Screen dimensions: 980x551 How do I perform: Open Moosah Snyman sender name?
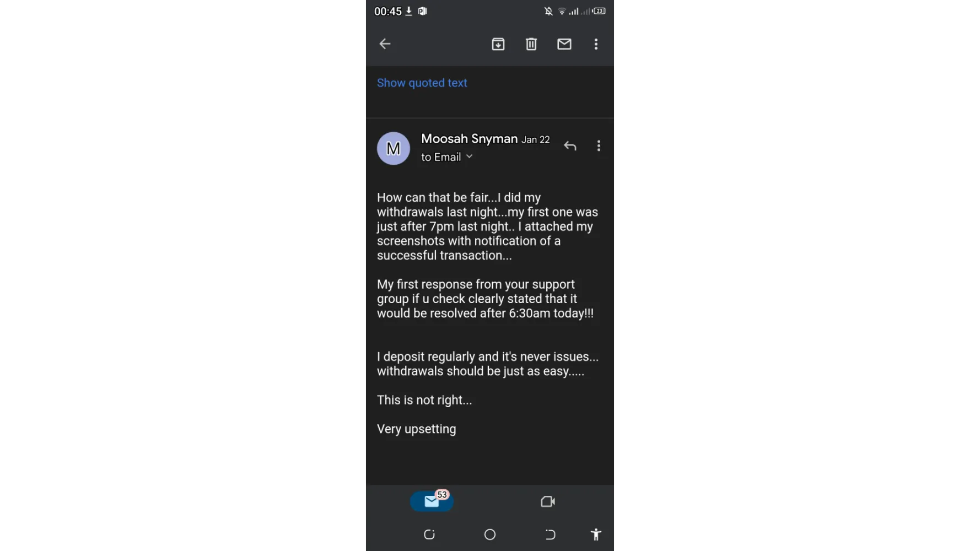pyautogui.click(x=470, y=139)
